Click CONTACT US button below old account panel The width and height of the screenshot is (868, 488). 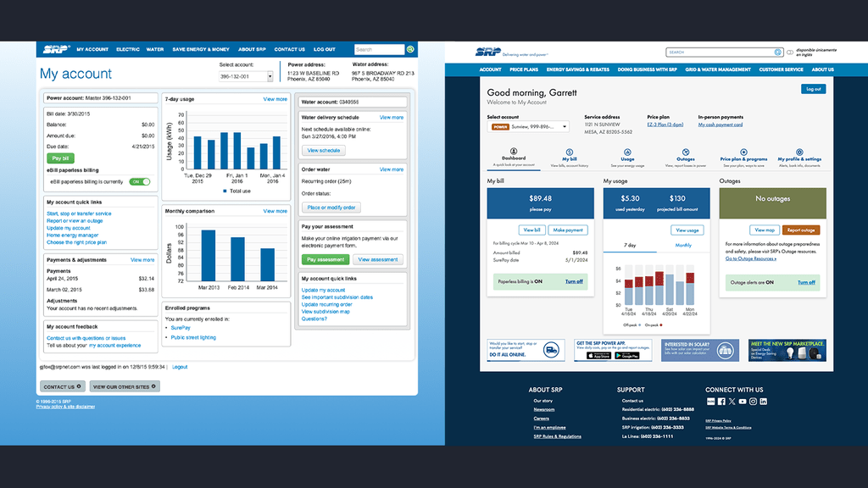[x=62, y=386]
